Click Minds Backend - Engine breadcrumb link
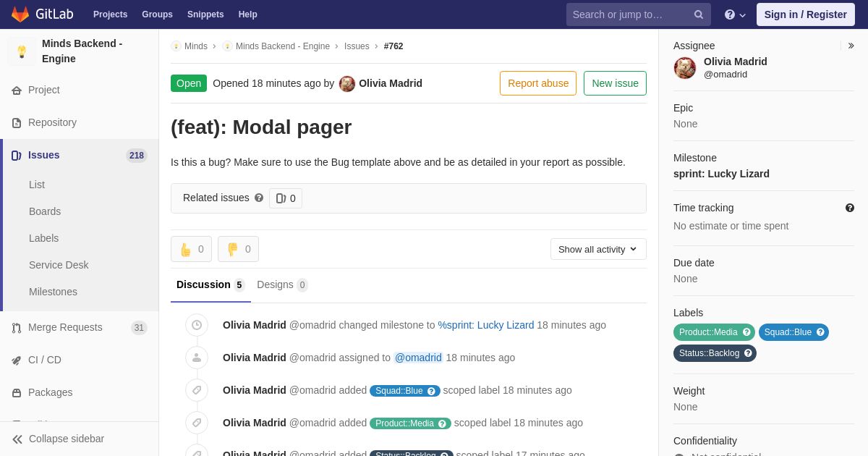 pos(282,46)
